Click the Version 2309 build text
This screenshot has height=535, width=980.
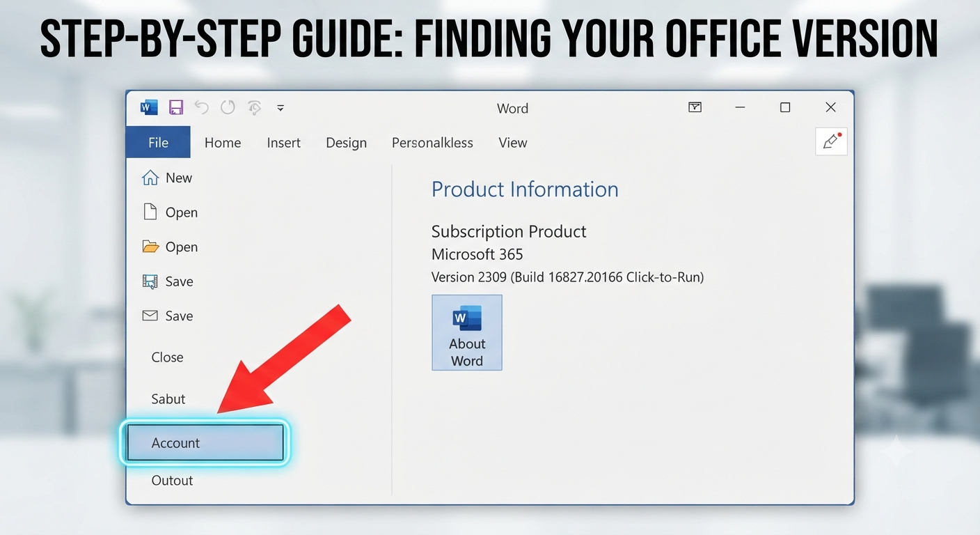point(568,277)
